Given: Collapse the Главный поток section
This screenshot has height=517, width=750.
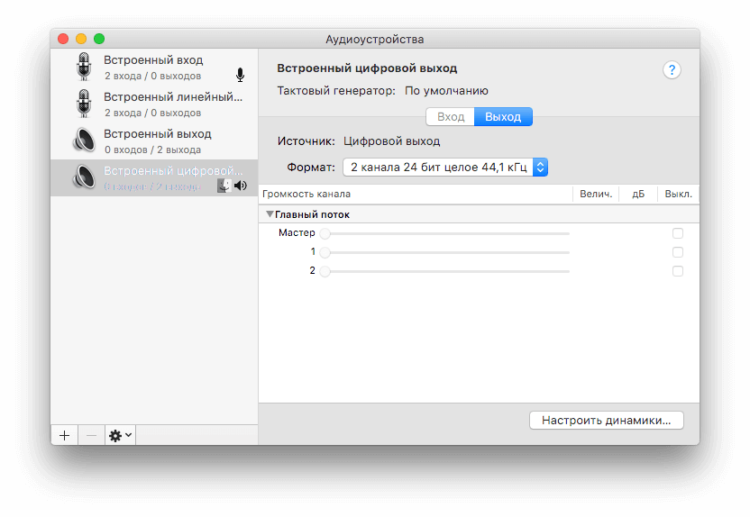Looking at the screenshot, I should (270, 214).
